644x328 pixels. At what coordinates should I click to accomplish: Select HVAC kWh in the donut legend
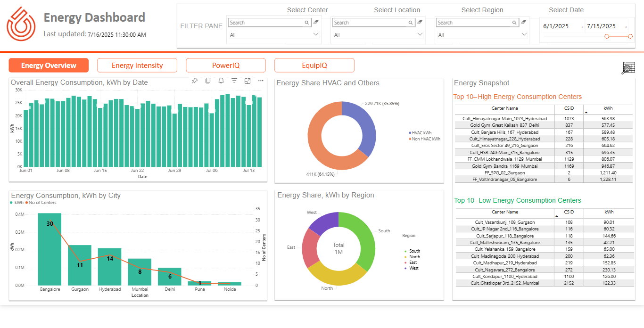421,133
